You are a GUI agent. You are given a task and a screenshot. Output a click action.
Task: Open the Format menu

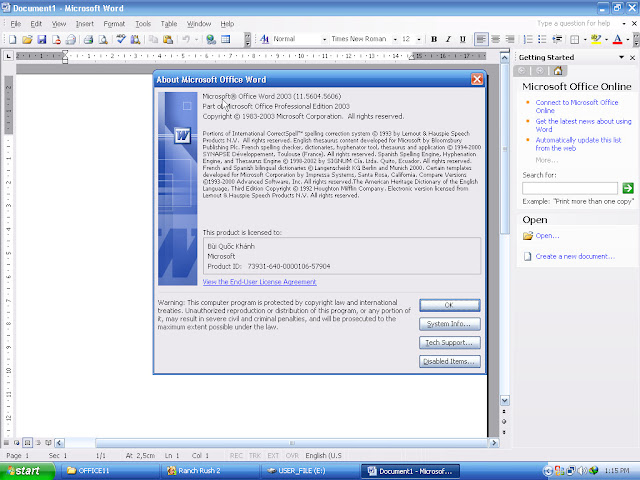[114, 24]
